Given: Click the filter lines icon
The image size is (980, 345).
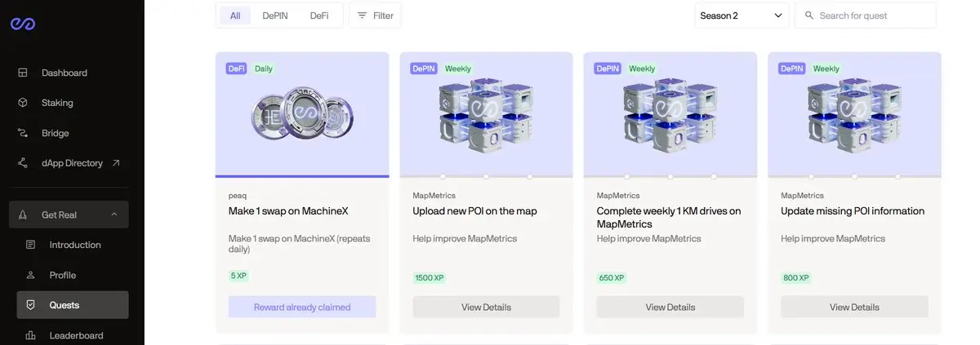Looking at the screenshot, I should [x=363, y=15].
